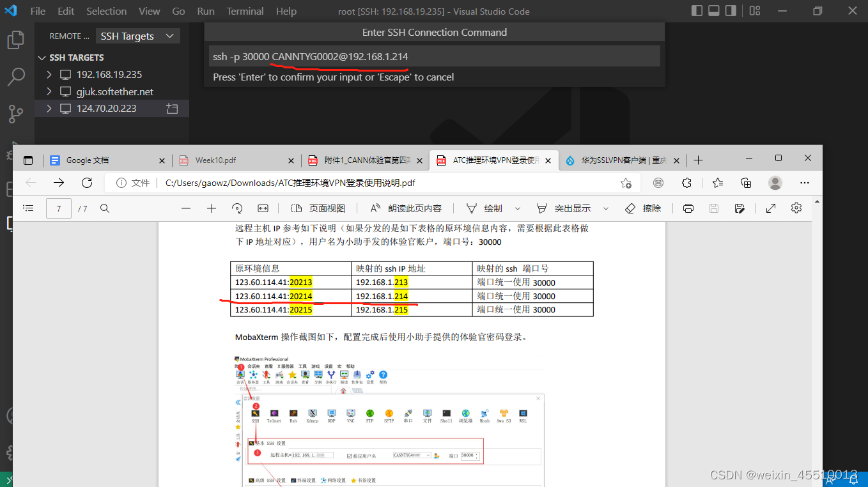Screen dimensions: 868x487
Task: Open the Terminal menu
Action: tap(245, 12)
